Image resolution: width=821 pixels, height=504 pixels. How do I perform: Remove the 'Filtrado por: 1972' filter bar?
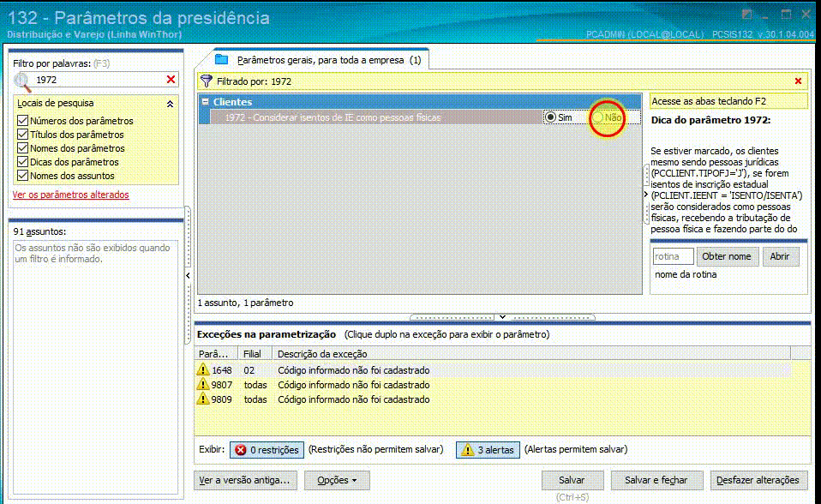[x=798, y=81]
